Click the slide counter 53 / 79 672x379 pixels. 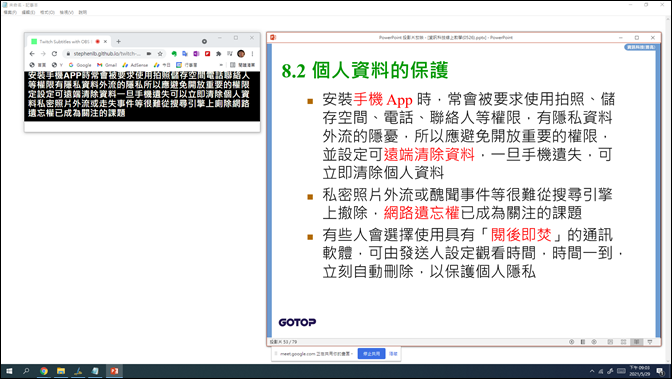(283, 342)
